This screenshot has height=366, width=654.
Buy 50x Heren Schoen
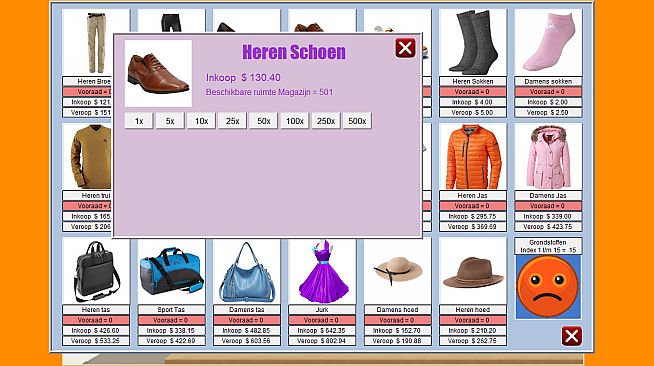[x=264, y=121]
